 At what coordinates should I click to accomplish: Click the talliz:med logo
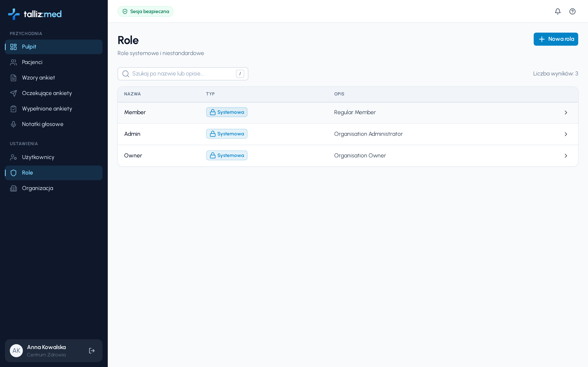click(x=35, y=14)
